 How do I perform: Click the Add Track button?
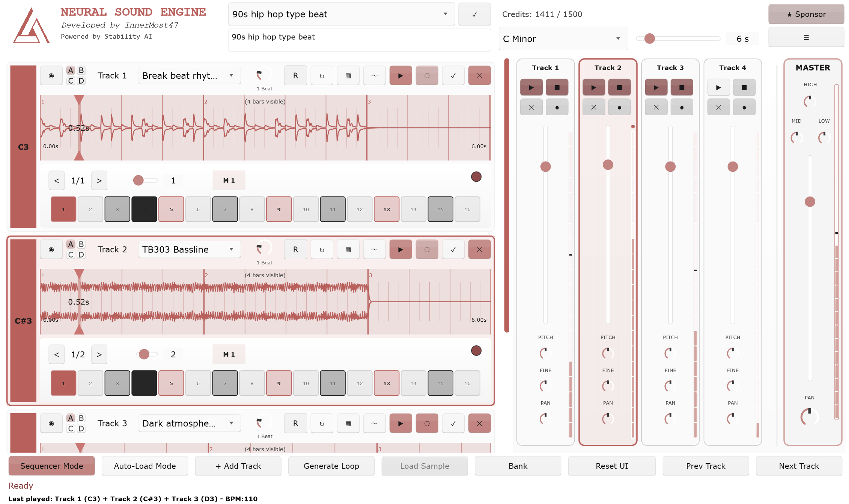(x=238, y=466)
